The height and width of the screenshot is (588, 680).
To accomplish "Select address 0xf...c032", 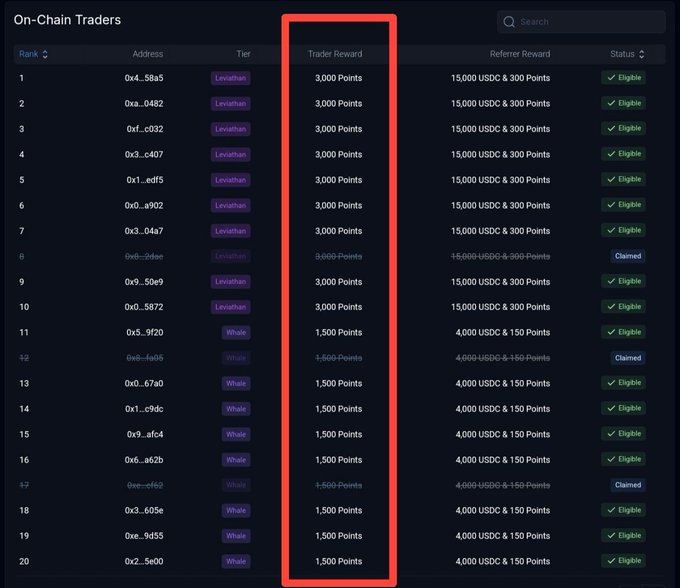I will [x=145, y=129].
